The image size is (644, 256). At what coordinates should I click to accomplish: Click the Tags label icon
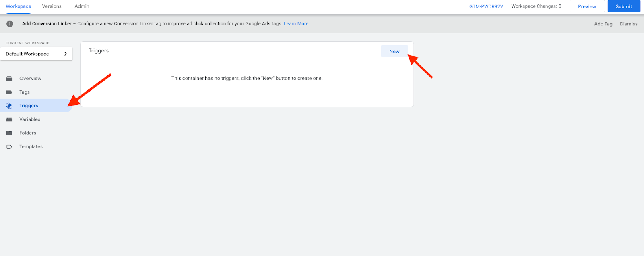pos(9,92)
